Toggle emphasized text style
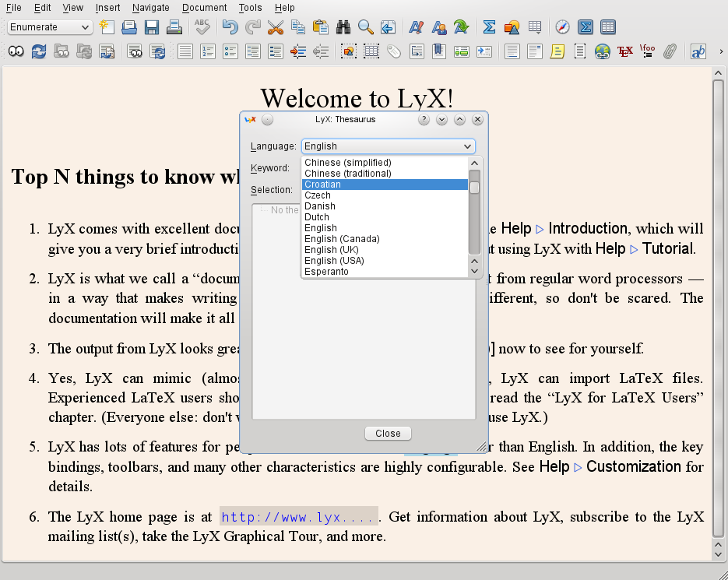Viewport: 728px width, 580px height. click(x=416, y=26)
